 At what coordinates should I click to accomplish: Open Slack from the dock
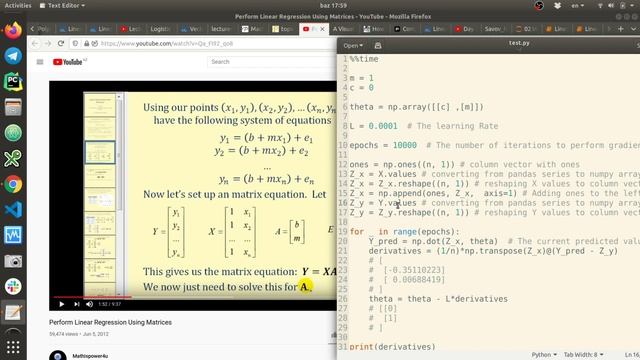13,287
